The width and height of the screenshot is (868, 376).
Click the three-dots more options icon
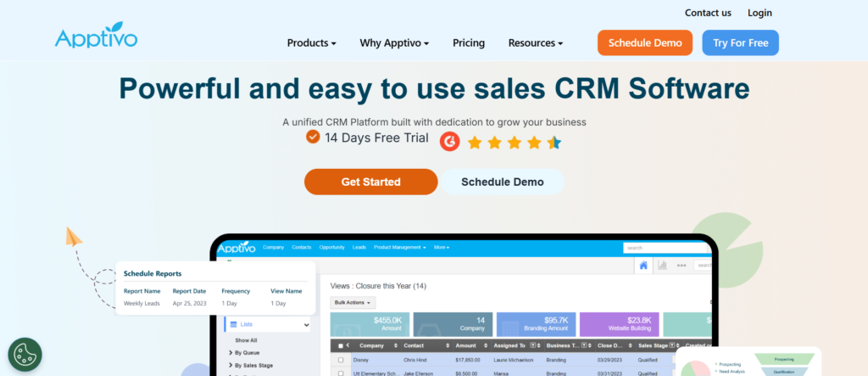pos(681,266)
